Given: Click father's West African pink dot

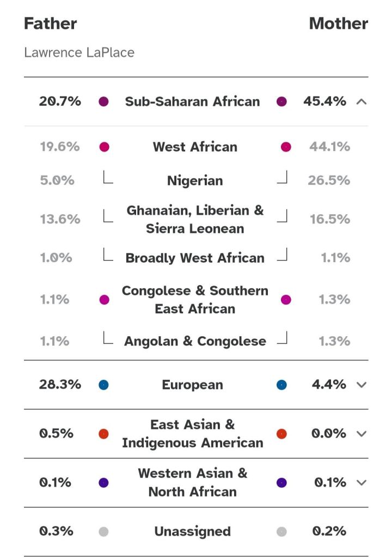Looking at the screenshot, I should [x=105, y=147].
